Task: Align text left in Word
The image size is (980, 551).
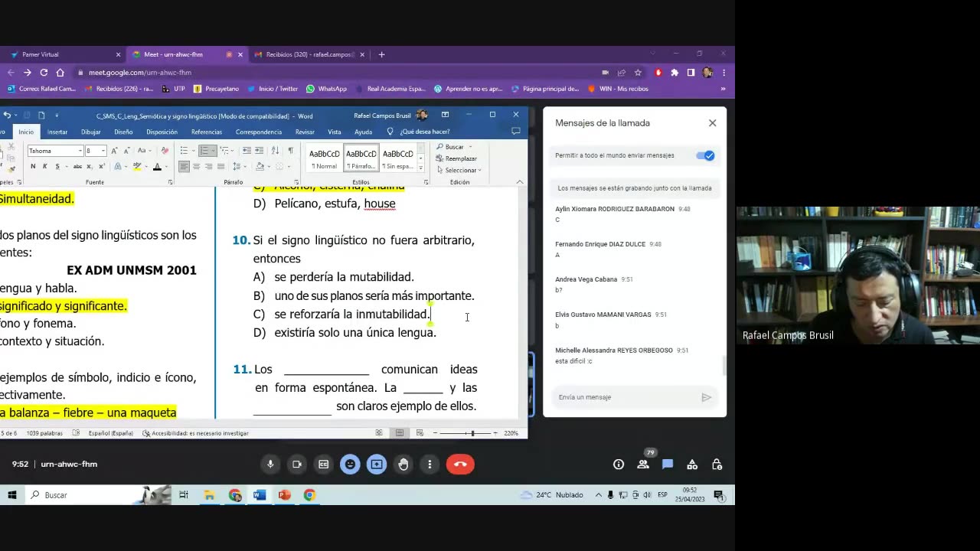Action: click(185, 166)
